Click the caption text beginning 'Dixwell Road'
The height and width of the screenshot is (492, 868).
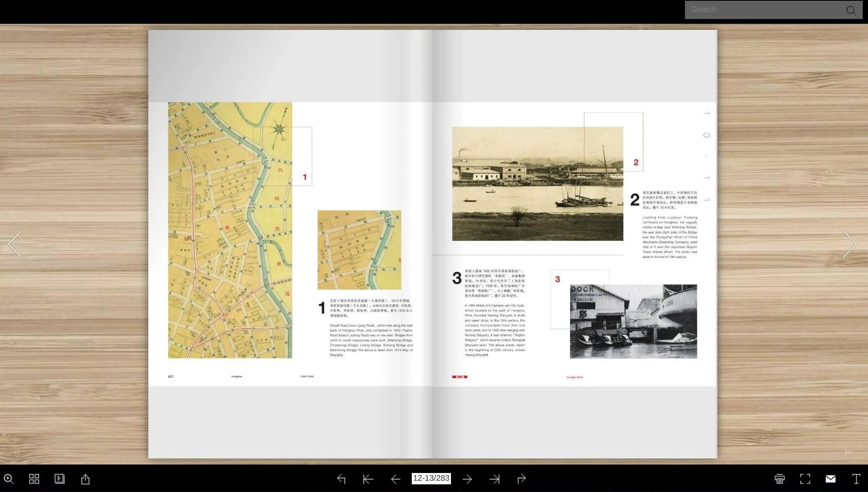[371, 340]
